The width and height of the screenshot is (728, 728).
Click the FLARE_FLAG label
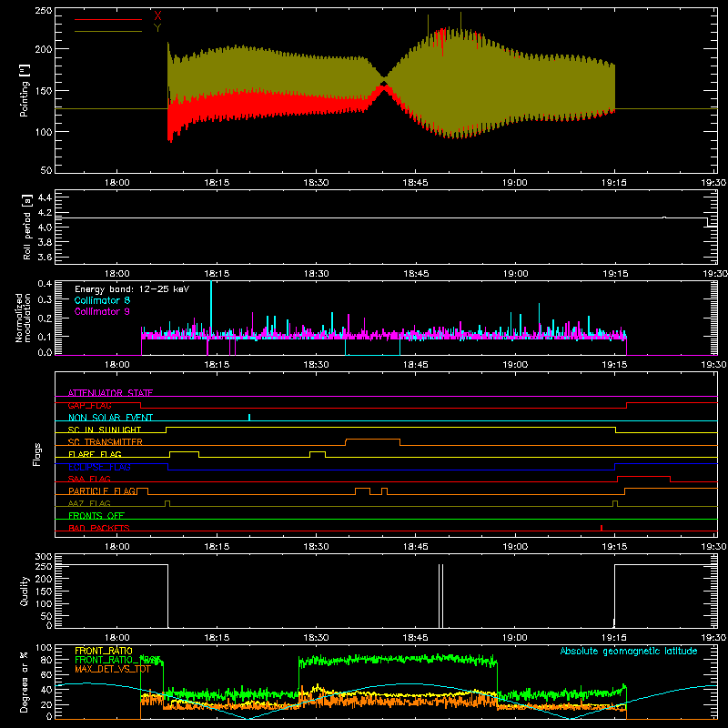click(95, 454)
